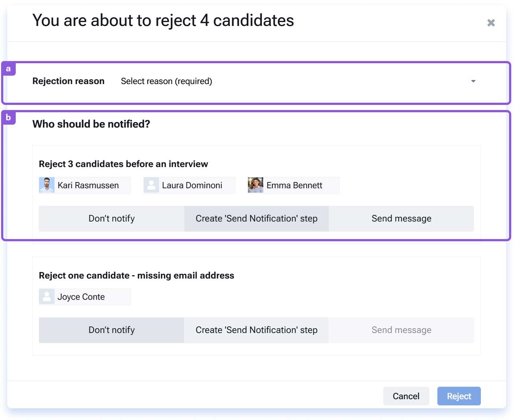Click the 'Rejection reason' label
This screenshot has width=520, height=420.
coord(68,81)
